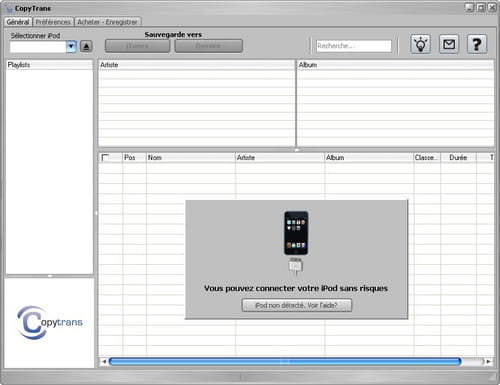Click the Recherche search field
This screenshot has width=500, height=385.
(x=354, y=46)
